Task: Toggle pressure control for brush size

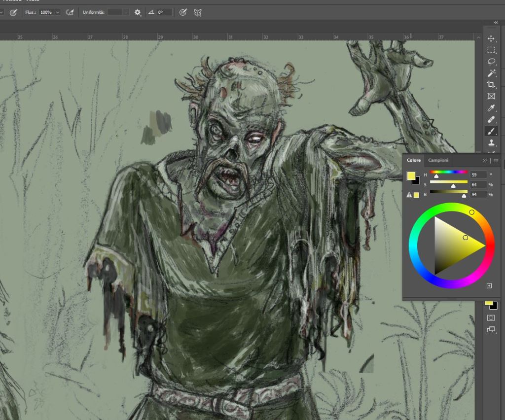Action: point(183,12)
